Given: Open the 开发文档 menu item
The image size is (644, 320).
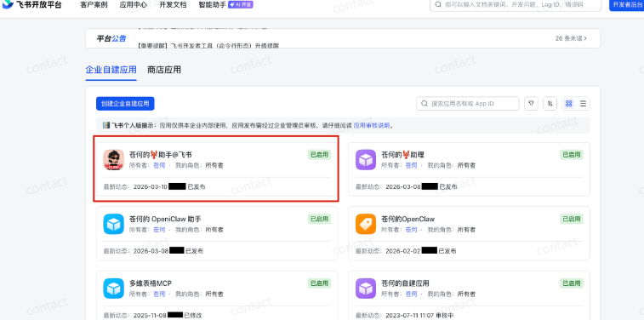Looking at the screenshot, I should tap(173, 5).
